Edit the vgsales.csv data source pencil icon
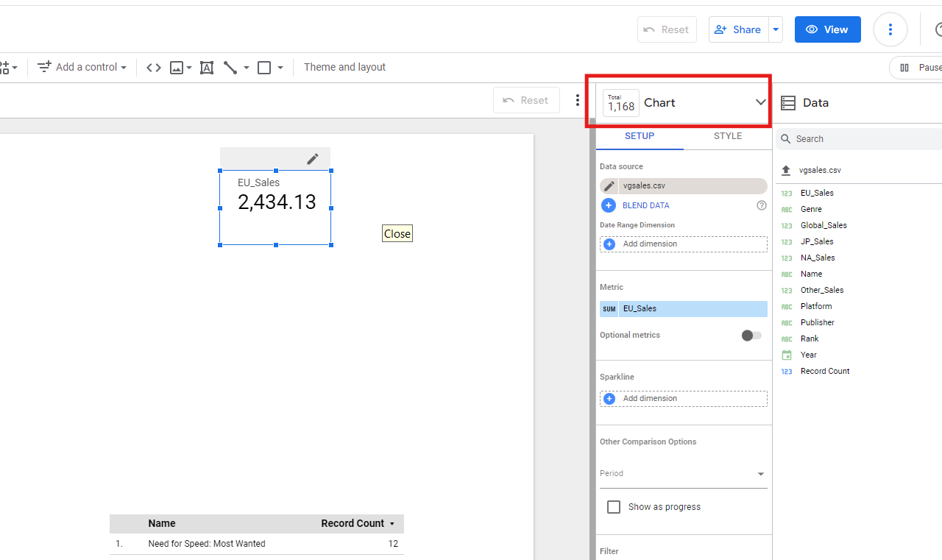942x560 pixels. pos(609,186)
